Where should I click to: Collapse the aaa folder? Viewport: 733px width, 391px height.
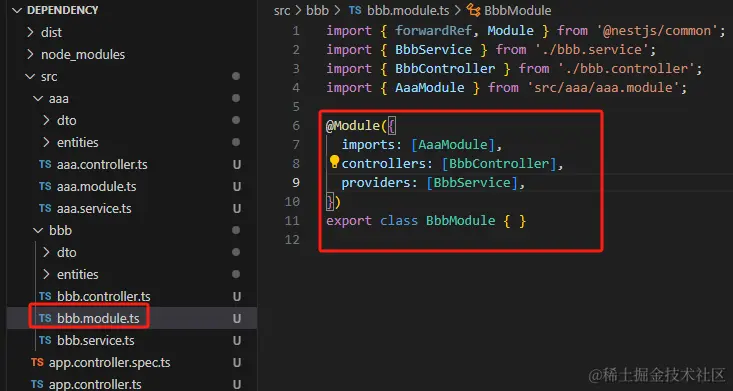point(38,98)
